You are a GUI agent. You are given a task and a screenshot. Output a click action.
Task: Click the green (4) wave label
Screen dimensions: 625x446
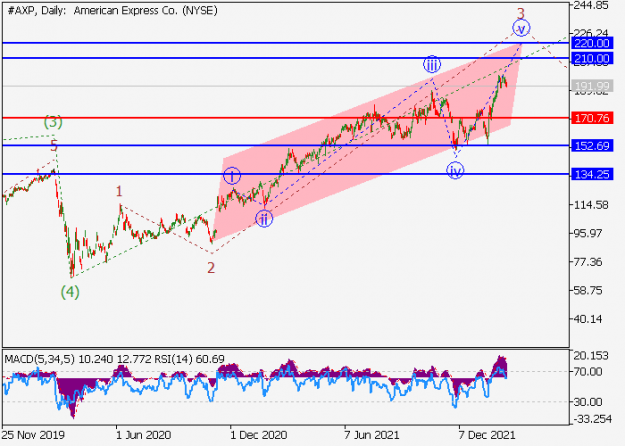tap(70, 292)
